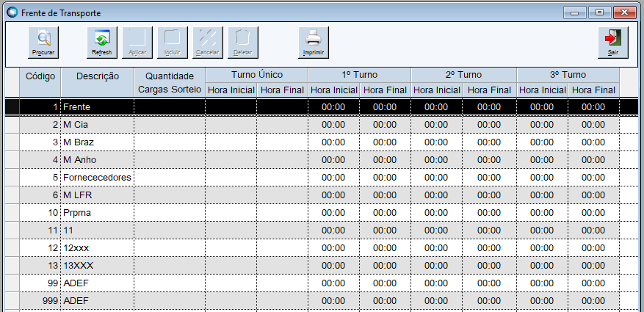Click 1º Turno Hora Inicial for M Braz

pos(334,142)
